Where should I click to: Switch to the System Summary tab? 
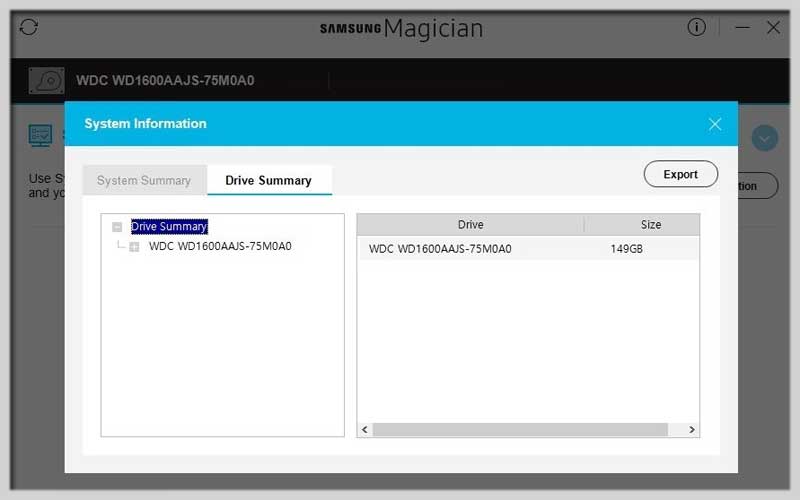click(x=144, y=180)
